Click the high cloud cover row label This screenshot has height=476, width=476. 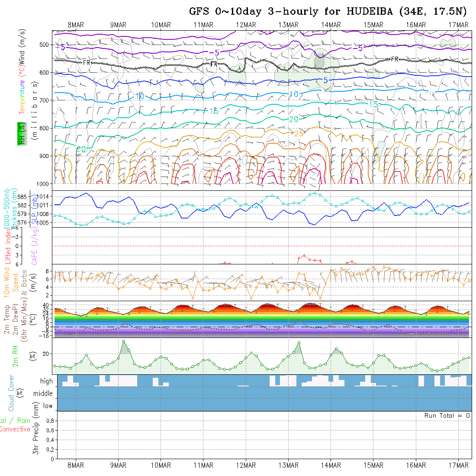[x=46, y=381]
